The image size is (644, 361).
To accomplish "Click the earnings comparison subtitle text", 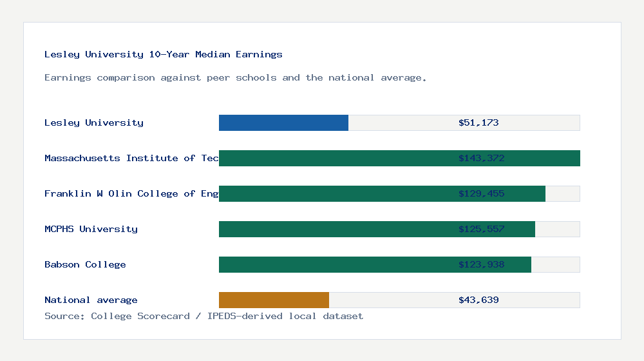I will [x=235, y=78].
